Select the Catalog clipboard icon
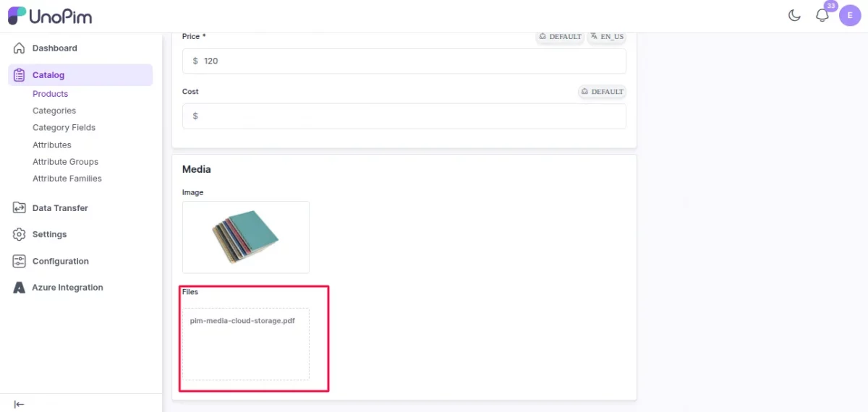Image resolution: width=868 pixels, height=412 pixels. (x=20, y=74)
